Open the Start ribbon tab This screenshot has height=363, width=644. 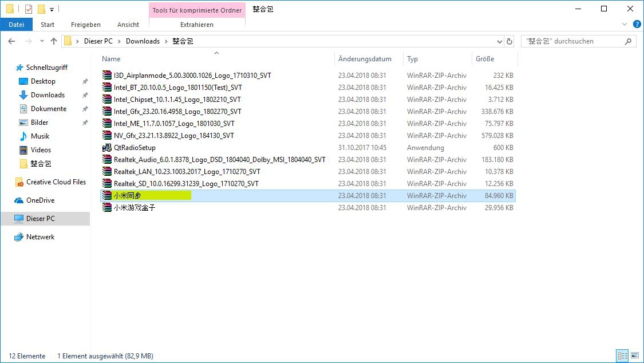coord(48,25)
